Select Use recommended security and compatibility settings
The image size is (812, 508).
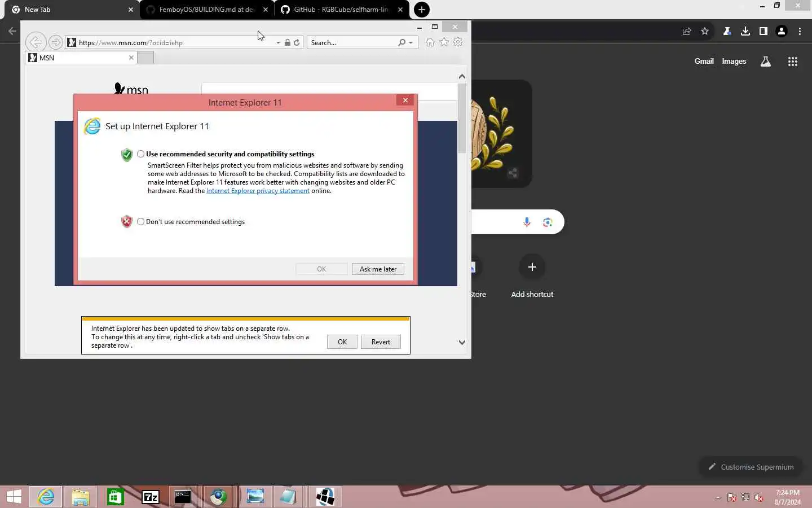pos(141,154)
